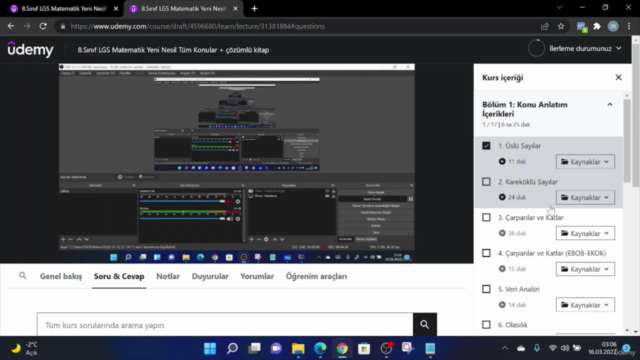Image resolution: width=640 pixels, height=360 pixels.
Task: Check the 4. Çarpanlar ve Katlar (EBOB-EKOK) checkbox
Action: [x=486, y=253]
